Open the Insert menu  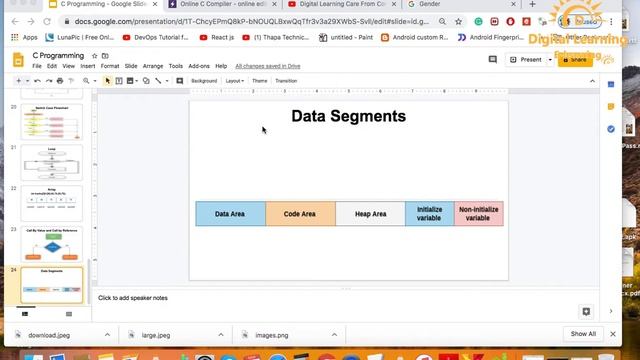[88, 66]
